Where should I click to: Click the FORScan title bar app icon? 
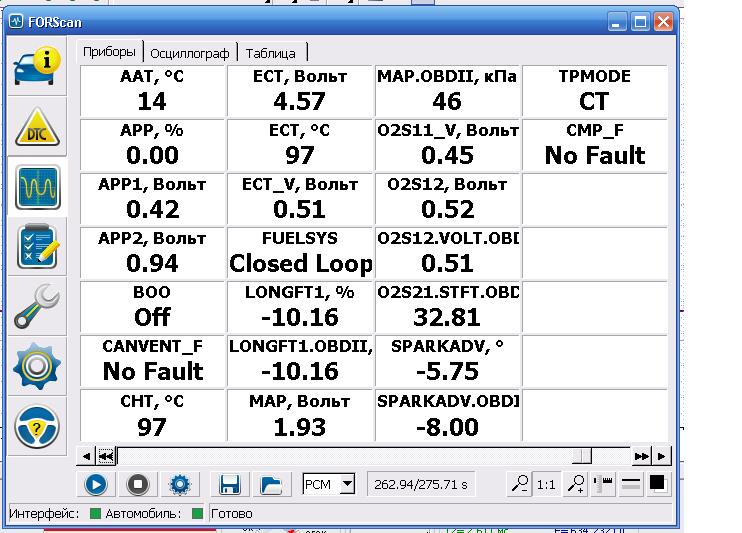[x=17, y=22]
